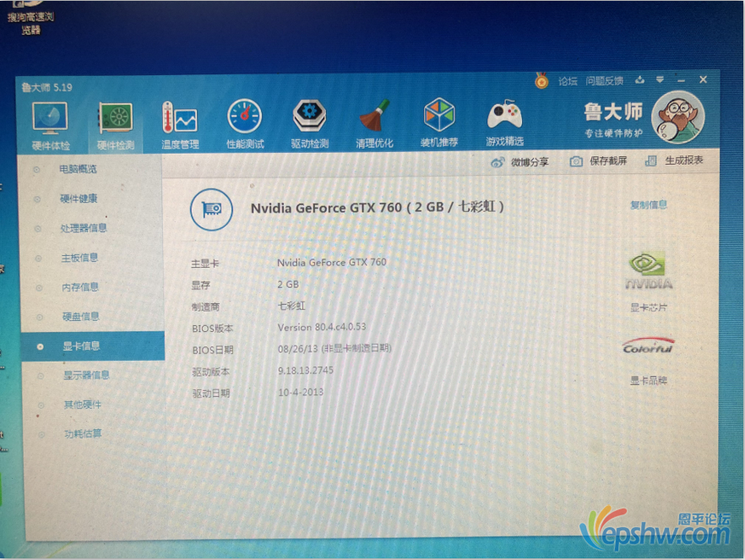Select 显卡信息 in the sidebar

[93, 346]
